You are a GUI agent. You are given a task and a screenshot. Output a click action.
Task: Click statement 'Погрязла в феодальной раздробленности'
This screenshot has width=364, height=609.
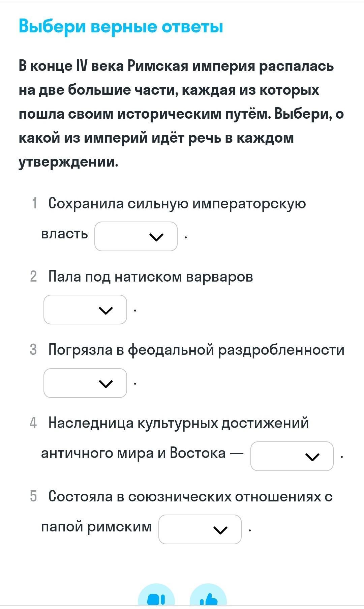coord(196,350)
